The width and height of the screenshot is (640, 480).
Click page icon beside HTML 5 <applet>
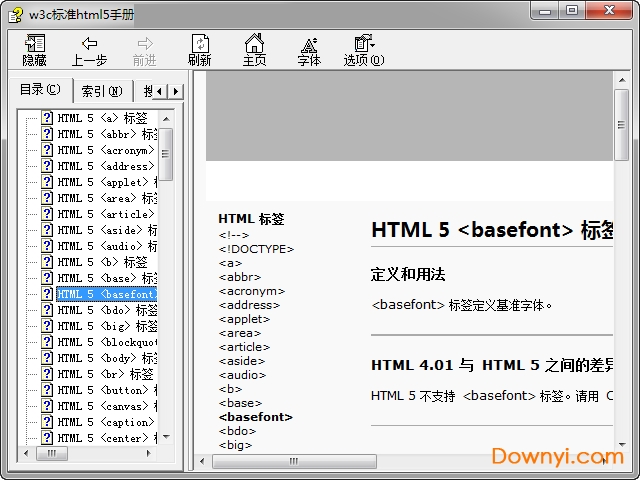coord(47,182)
